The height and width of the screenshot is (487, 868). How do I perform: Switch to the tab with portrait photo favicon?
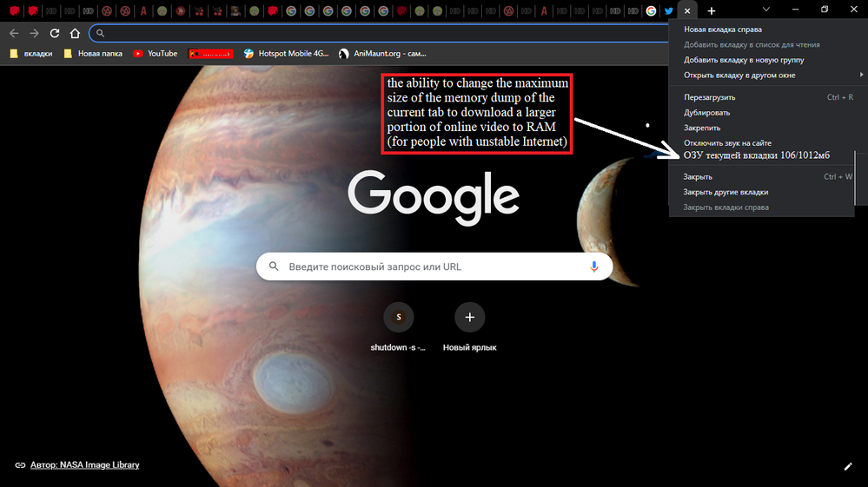(x=235, y=10)
